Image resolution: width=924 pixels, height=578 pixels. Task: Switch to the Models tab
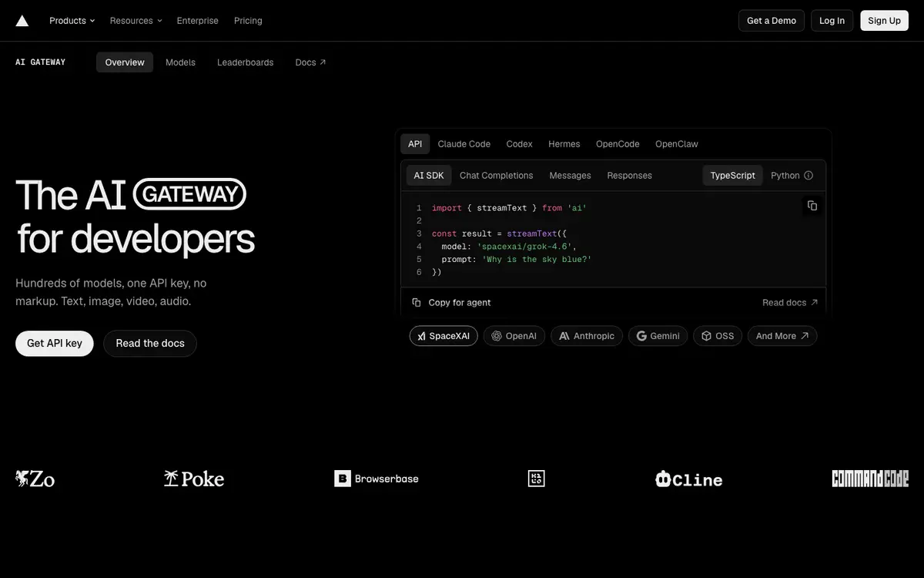180,62
